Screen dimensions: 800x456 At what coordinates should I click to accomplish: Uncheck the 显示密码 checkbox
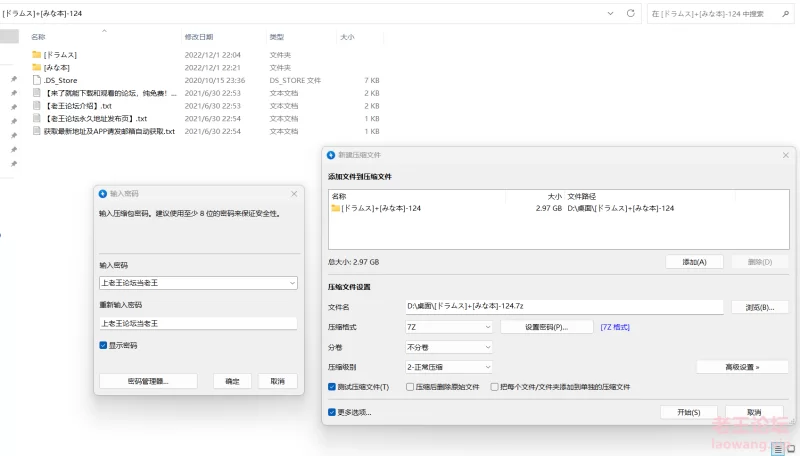103,345
